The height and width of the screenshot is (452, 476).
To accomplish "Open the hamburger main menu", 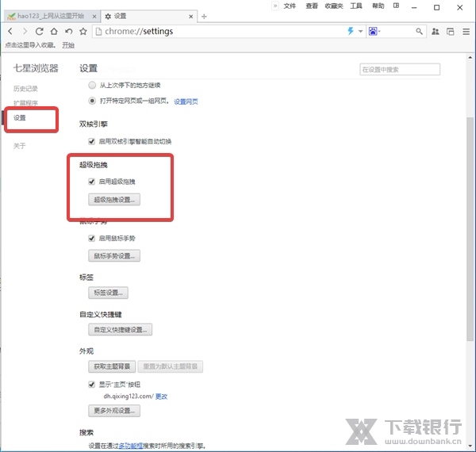I will 466,31.
